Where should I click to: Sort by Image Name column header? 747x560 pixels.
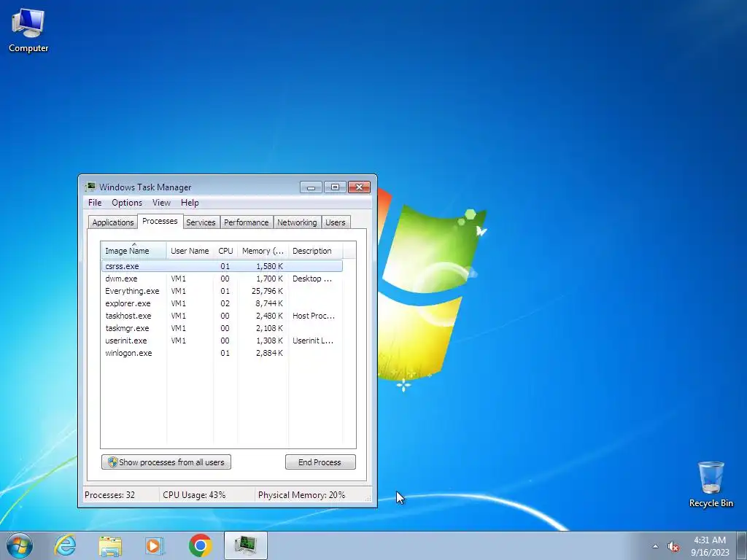tap(133, 251)
